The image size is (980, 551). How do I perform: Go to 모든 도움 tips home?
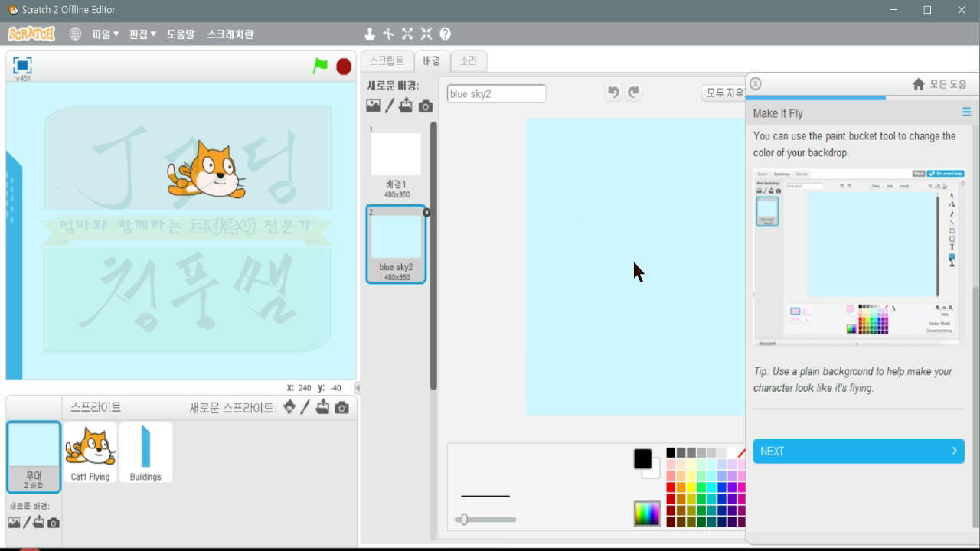939,84
